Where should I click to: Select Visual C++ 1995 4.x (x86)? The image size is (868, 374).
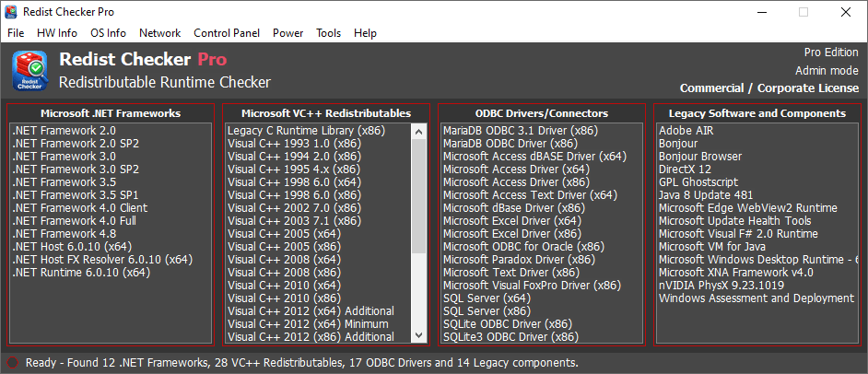tap(294, 169)
